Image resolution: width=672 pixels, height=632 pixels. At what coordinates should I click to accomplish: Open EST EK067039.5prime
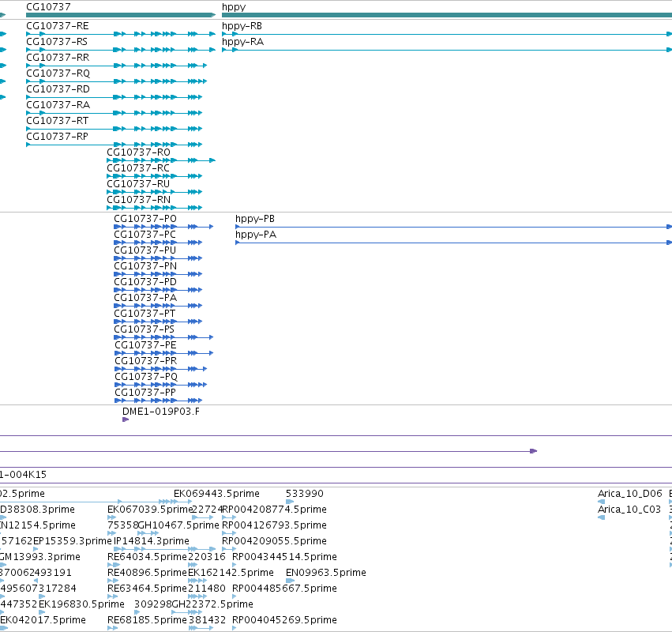click(149, 510)
